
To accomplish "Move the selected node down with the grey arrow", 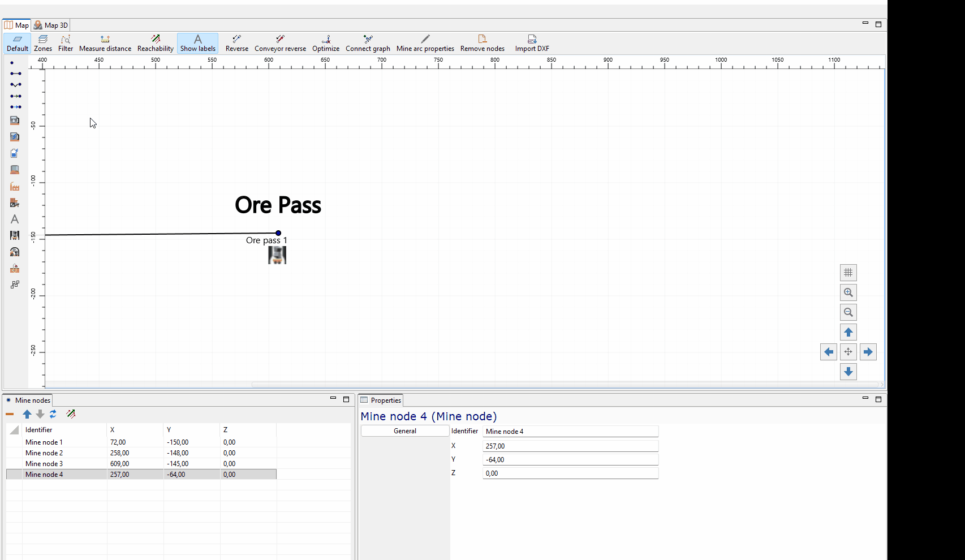I will 40,414.
